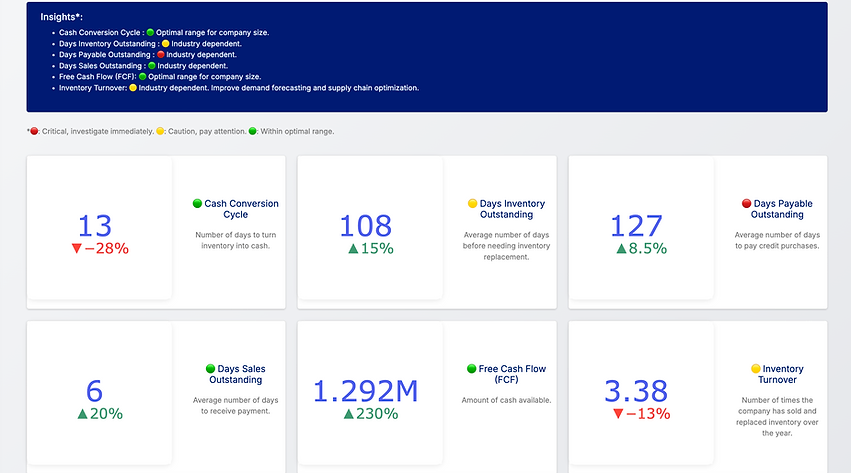Click the yellow status dot on Days Inventory Outstanding card
Screen dimensions: 851x473
pyautogui.click(x=473, y=204)
